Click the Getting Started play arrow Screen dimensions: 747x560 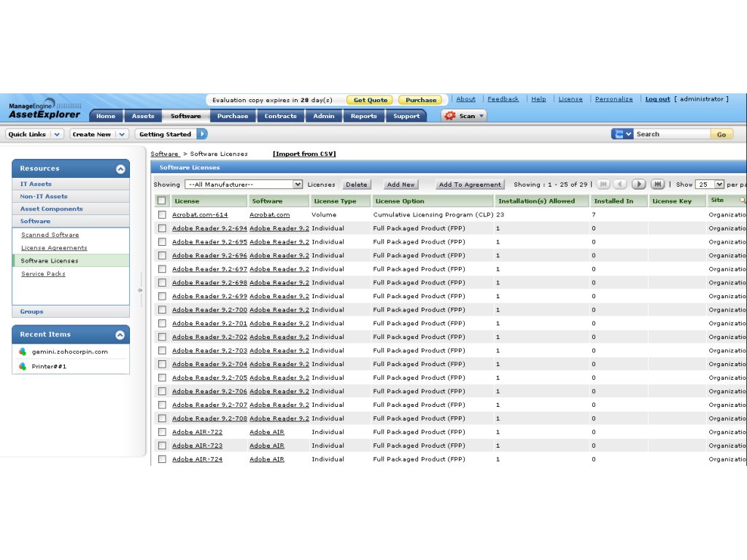(x=202, y=134)
